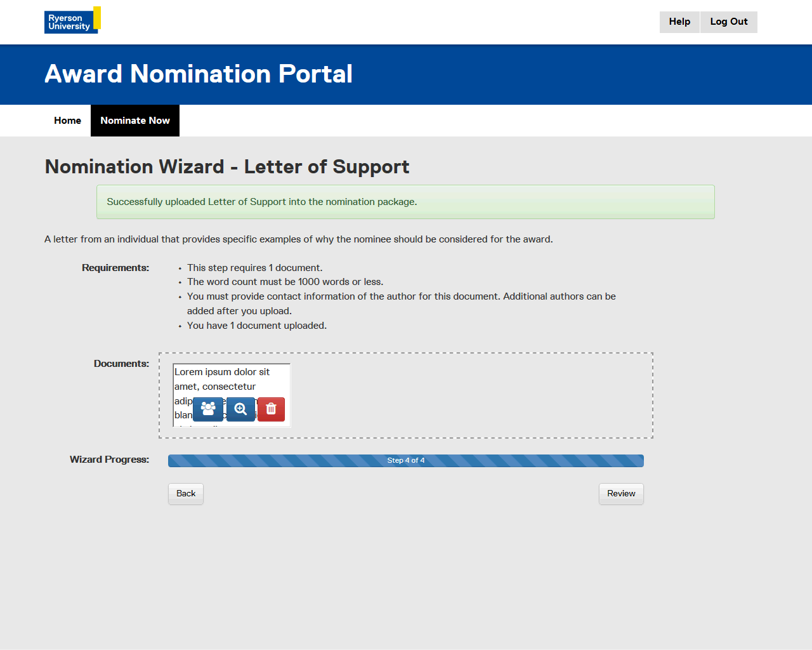This screenshot has height=650, width=812.
Task: Click the Award Nomination Portal banner title
Action: 199,74
